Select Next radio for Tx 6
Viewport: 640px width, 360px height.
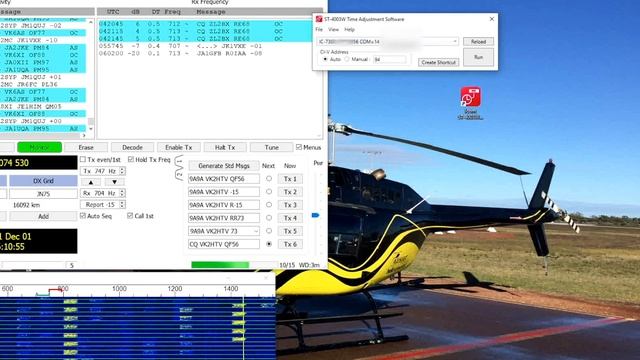269,244
